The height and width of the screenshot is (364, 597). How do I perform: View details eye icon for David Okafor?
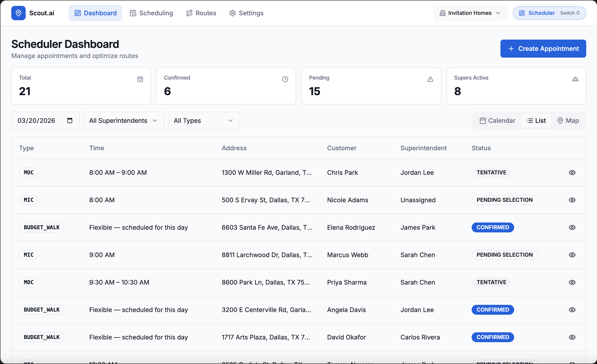click(x=572, y=337)
